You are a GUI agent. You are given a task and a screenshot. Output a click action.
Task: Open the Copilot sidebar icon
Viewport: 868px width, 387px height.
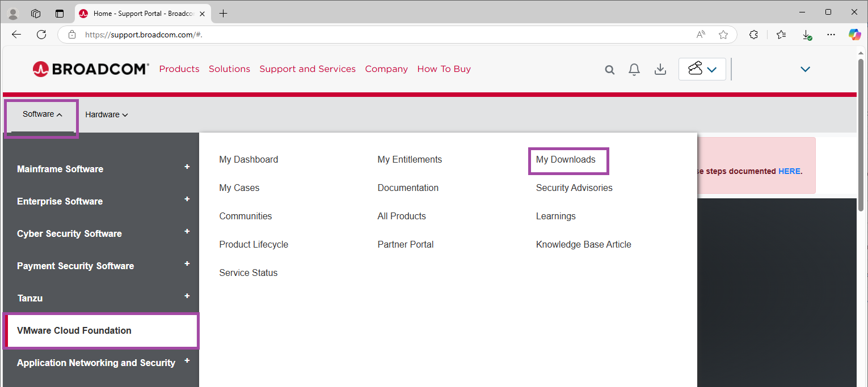(854, 35)
